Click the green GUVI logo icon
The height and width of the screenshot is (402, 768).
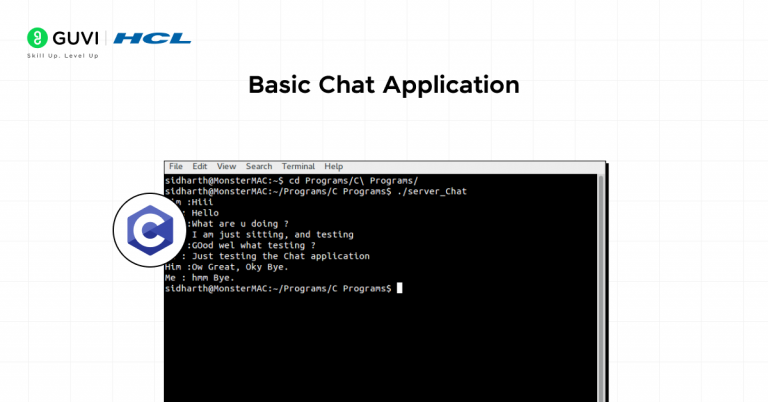click(36, 39)
